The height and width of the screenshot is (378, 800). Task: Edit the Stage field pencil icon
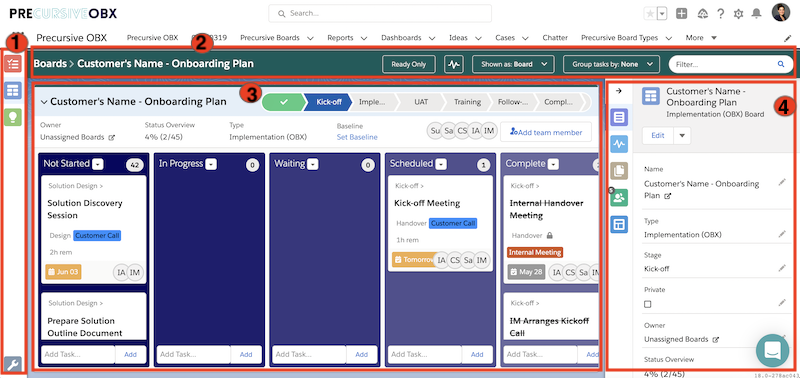[782, 268]
